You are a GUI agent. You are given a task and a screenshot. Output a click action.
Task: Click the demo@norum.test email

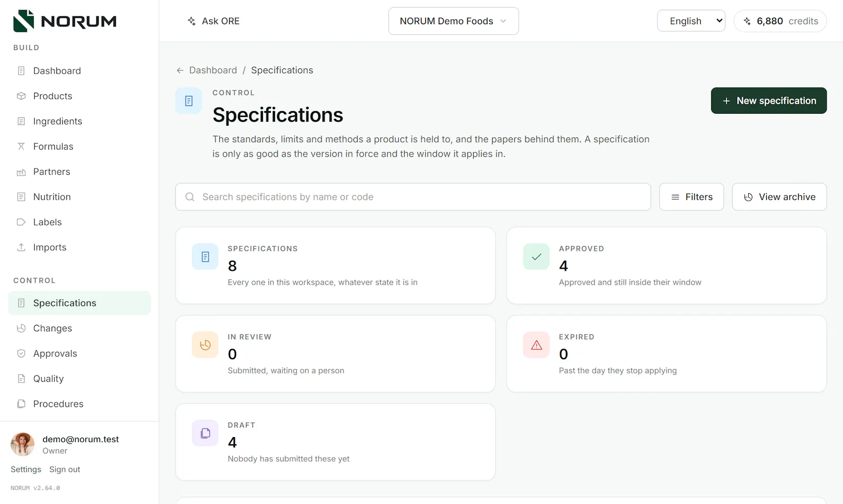[81, 439]
